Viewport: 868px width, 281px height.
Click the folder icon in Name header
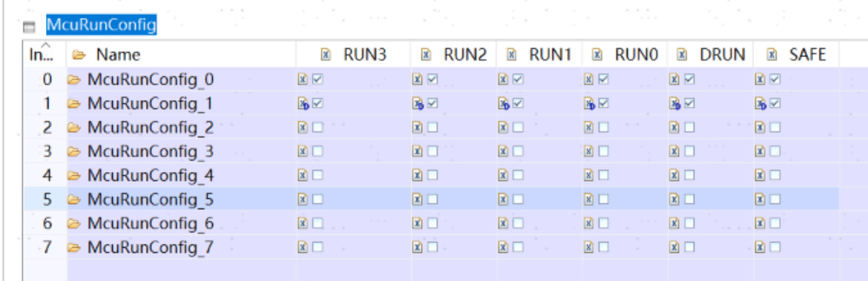point(79,55)
